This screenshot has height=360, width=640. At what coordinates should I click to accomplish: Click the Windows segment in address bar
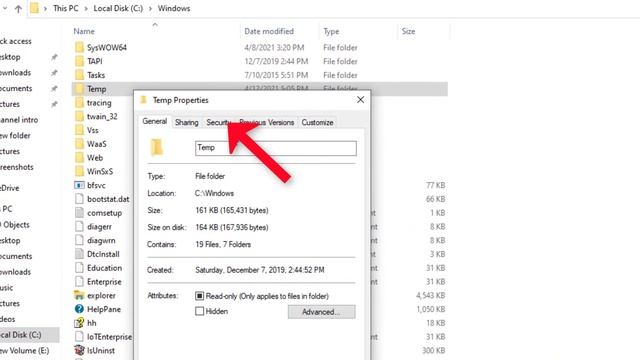coord(174,9)
